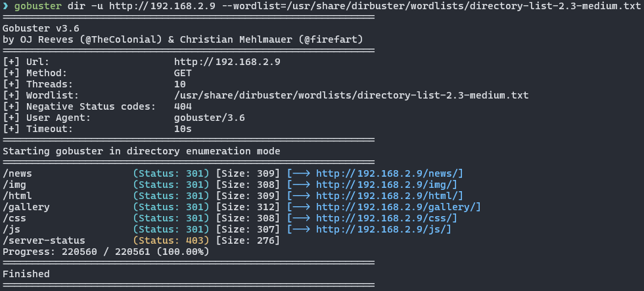Click the Url value http://192.168.2.9 in settings

[227, 62]
